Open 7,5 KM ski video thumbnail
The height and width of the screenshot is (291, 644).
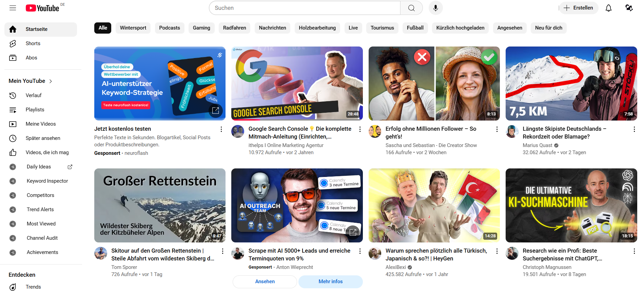(571, 84)
